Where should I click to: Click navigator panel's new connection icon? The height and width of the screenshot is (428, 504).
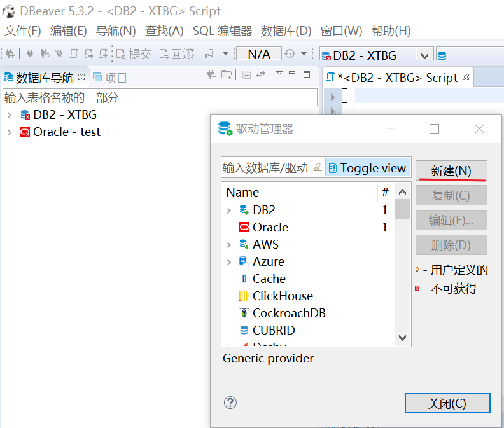pyautogui.click(x=211, y=75)
